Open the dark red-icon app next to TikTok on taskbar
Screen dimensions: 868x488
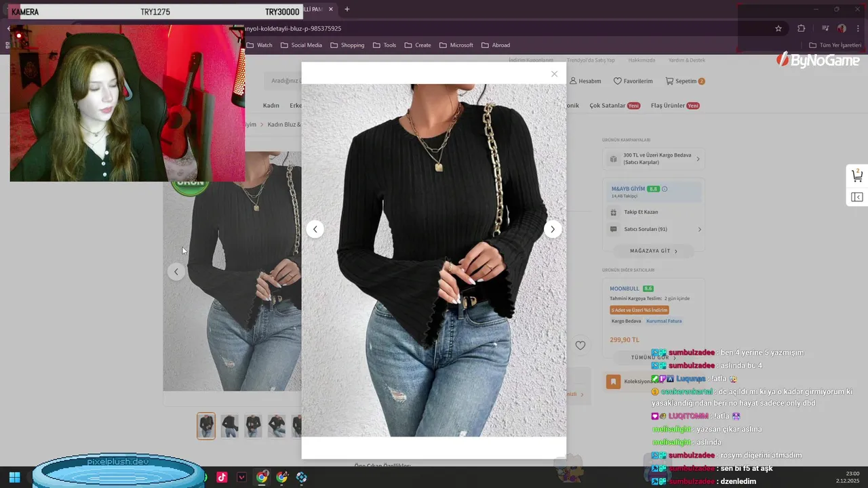click(x=241, y=477)
